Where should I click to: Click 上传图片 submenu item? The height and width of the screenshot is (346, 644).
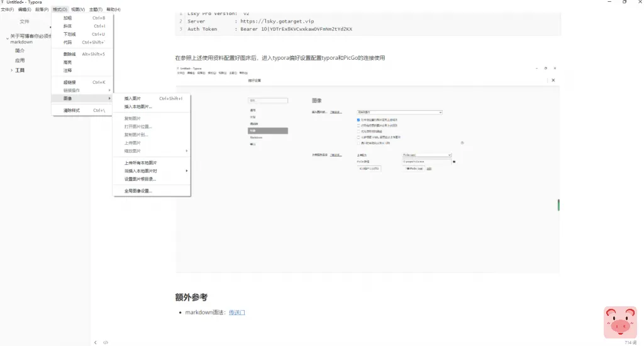pyautogui.click(x=152, y=143)
